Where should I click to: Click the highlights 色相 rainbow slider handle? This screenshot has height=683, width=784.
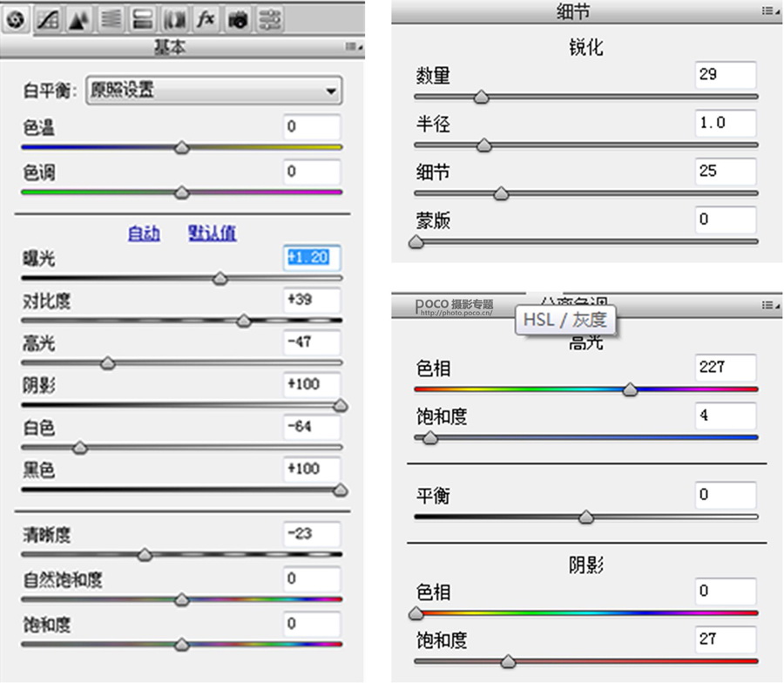point(630,389)
